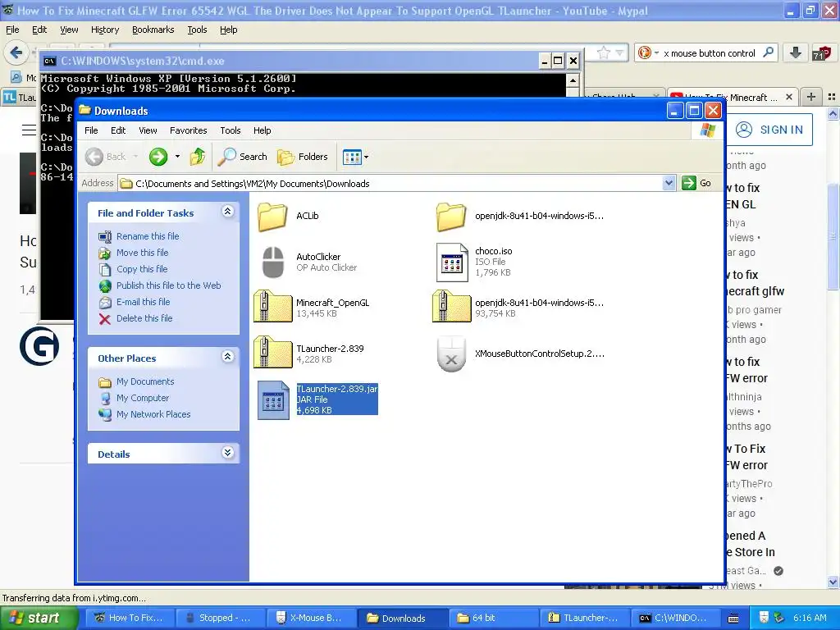Image resolution: width=840 pixels, height=630 pixels.
Task: Switch to C:\WINDO... cmd taskbar button
Action: [x=674, y=618]
